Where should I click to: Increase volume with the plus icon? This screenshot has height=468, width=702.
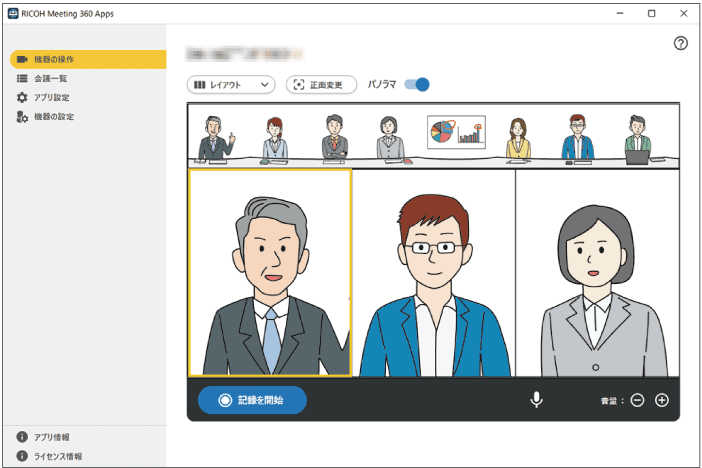coord(662,400)
